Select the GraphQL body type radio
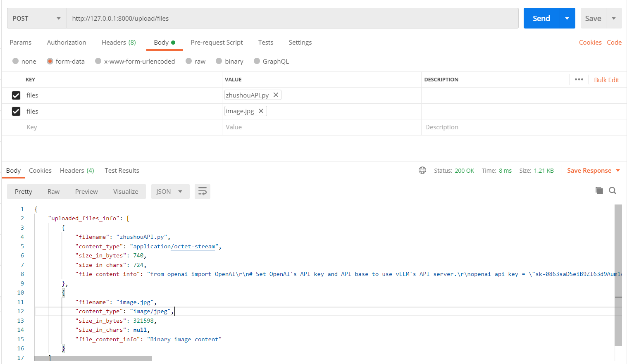The height and width of the screenshot is (364, 627). (257, 61)
